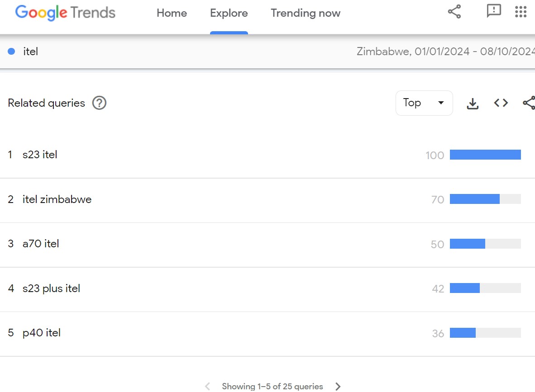Expand the Top sorting dropdown
Viewport: 535px width, 392px height.
pos(424,103)
